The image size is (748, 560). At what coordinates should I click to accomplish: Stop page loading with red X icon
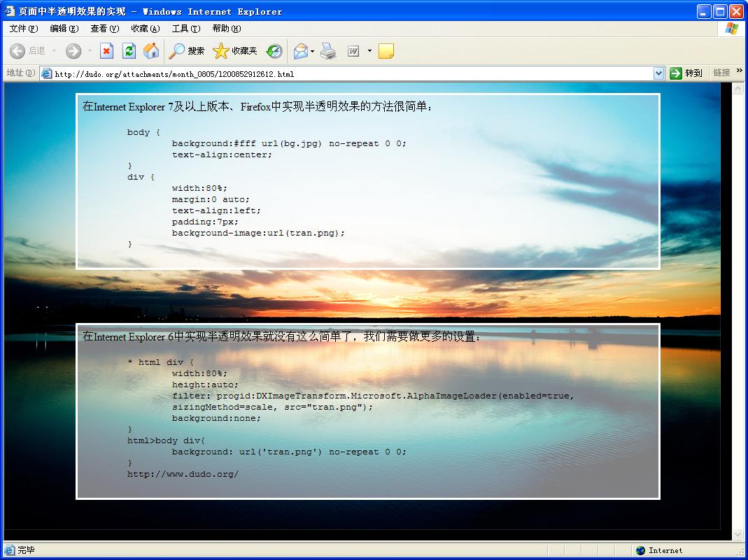click(106, 51)
